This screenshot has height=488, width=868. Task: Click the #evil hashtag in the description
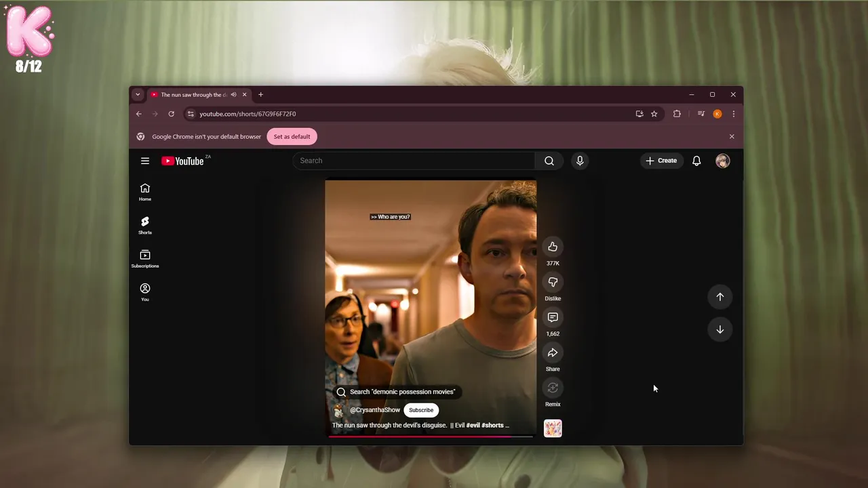point(473,426)
